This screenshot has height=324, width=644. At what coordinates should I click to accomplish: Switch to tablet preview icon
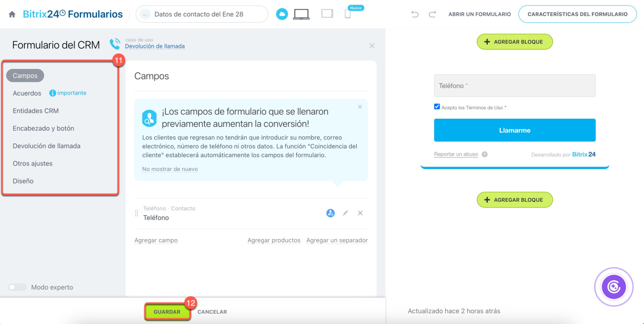click(327, 14)
